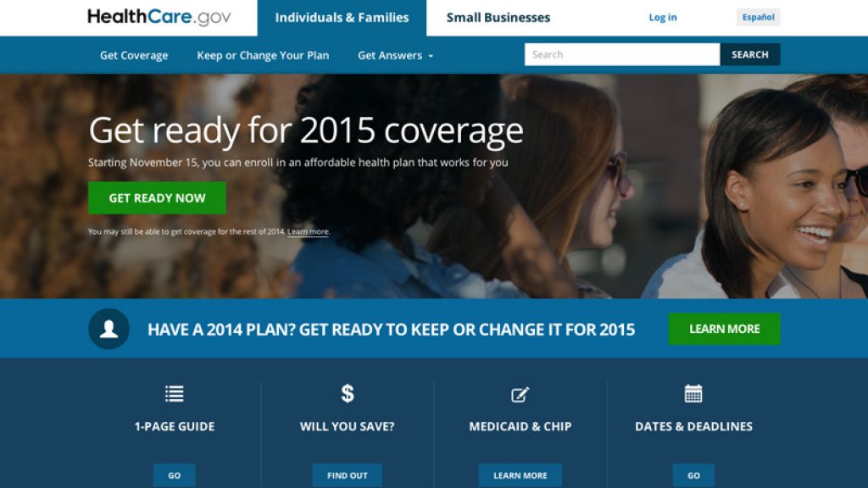
Task: Expand the Get Answers dropdown menu
Action: click(x=395, y=55)
